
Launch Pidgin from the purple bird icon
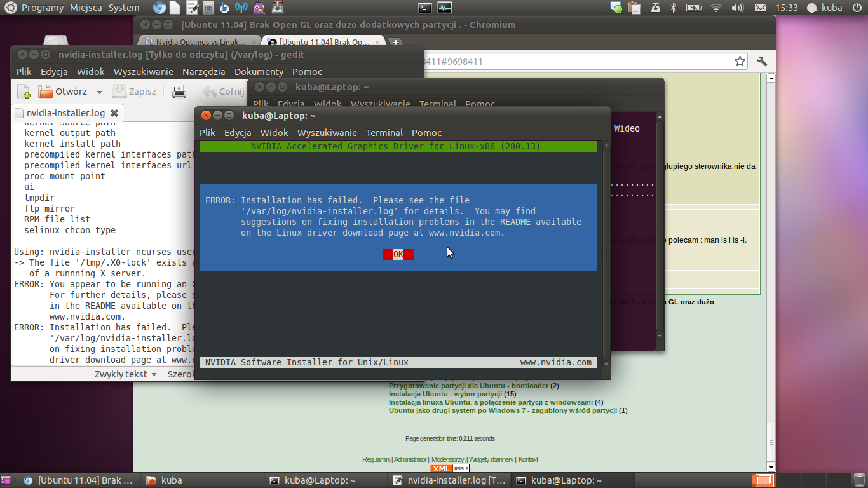click(x=258, y=8)
